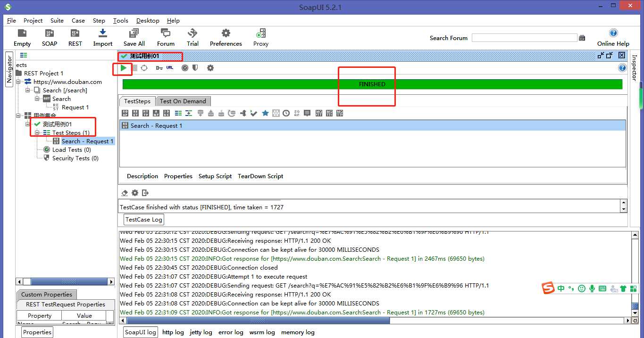The height and width of the screenshot is (338, 644).
Task: Open the Description section button
Action: point(142,176)
